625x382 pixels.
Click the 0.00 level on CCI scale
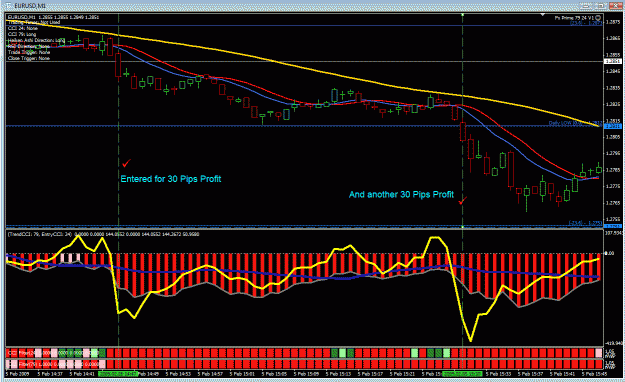pos(609,253)
